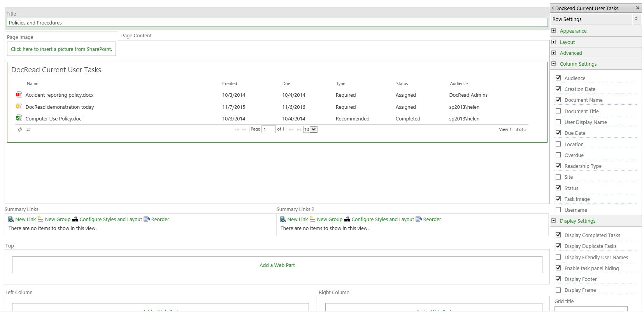Expand the Appearance section
Viewport: 644px width, 312px height.
554,31
